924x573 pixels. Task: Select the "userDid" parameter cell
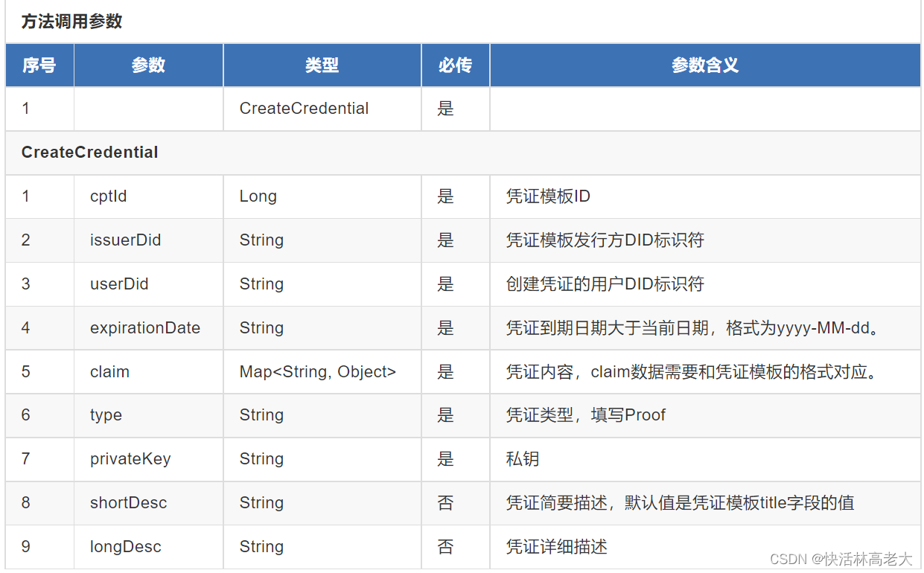(119, 284)
